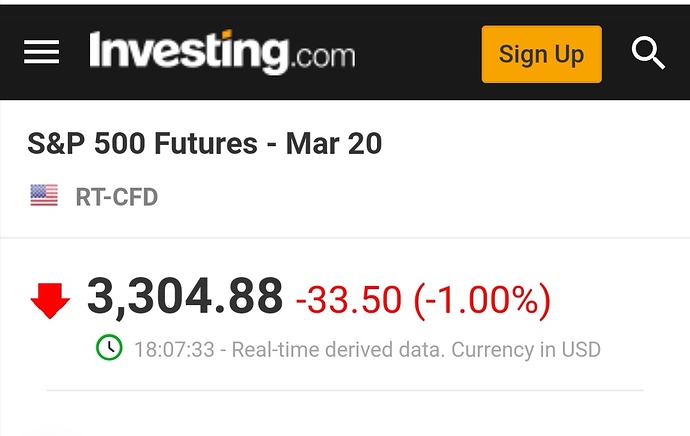The height and width of the screenshot is (436, 690).
Task: Click the orange Sign Up button
Action: pyautogui.click(x=542, y=54)
